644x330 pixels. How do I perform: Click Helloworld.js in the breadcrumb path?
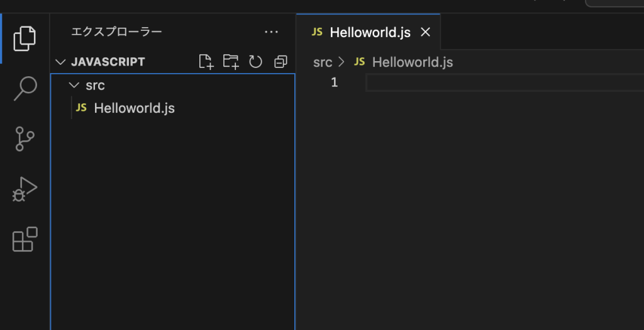pos(412,62)
